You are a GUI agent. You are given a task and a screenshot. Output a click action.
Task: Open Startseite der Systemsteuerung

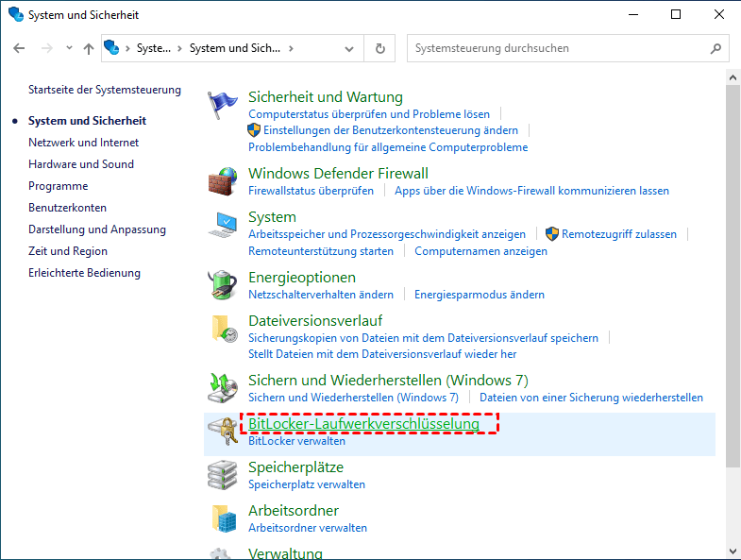105,90
